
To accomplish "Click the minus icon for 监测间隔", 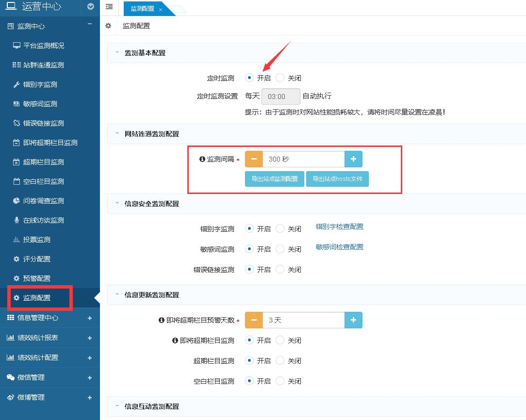I will click(254, 159).
